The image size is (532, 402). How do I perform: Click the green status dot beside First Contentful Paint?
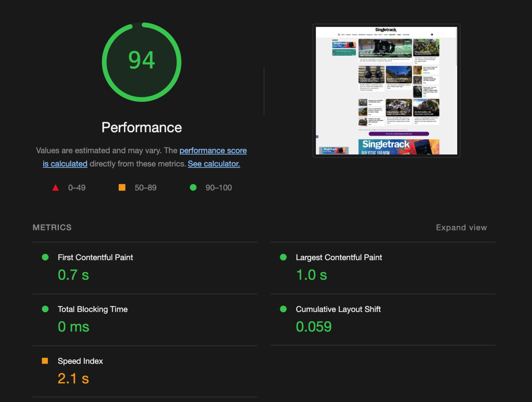click(x=45, y=257)
